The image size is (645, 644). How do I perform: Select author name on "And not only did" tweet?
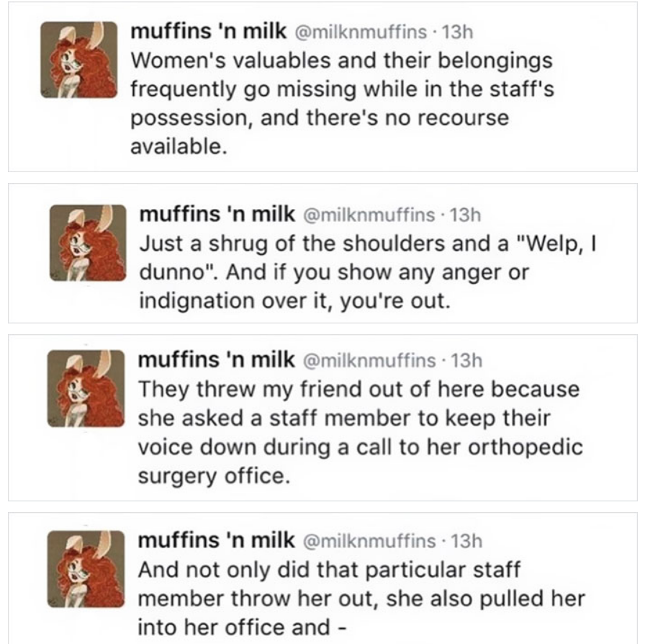tap(217, 539)
